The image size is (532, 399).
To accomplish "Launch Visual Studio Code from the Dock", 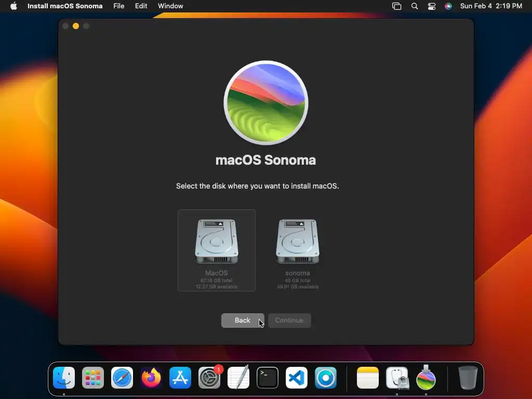I will pyautogui.click(x=297, y=378).
